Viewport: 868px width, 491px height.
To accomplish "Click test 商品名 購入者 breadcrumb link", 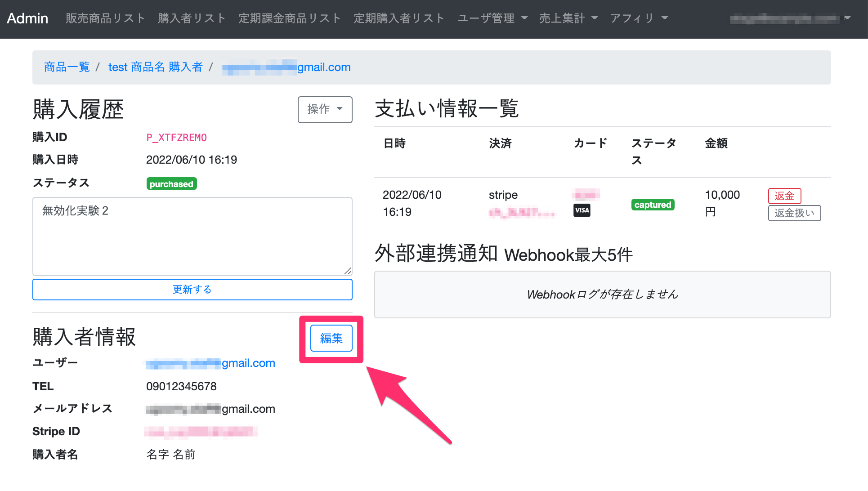I will [x=155, y=67].
